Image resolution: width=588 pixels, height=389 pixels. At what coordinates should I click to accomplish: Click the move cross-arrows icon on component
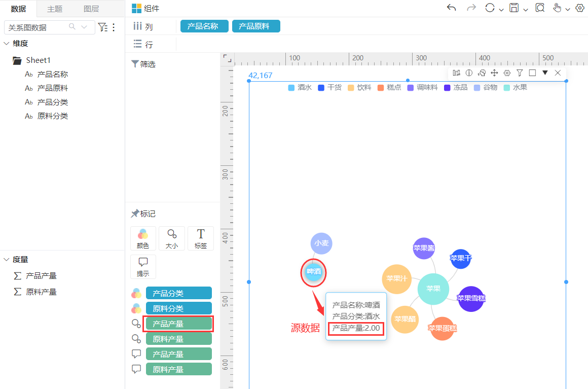[x=494, y=73]
